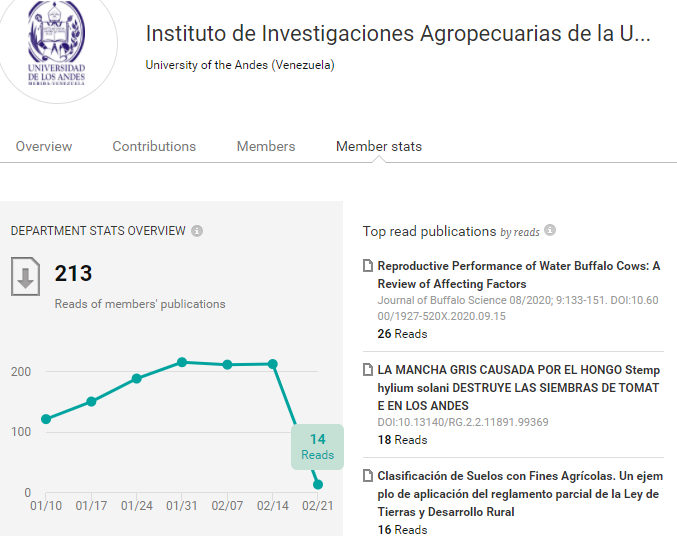Click the '16 Reads' text
677x536 pixels.
(x=402, y=530)
